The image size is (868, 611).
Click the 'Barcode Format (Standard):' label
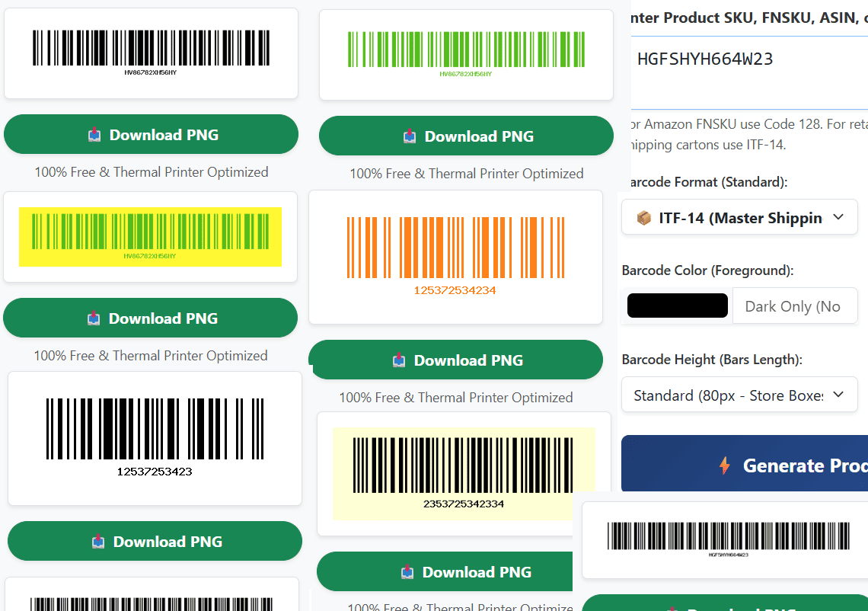coord(709,182)
